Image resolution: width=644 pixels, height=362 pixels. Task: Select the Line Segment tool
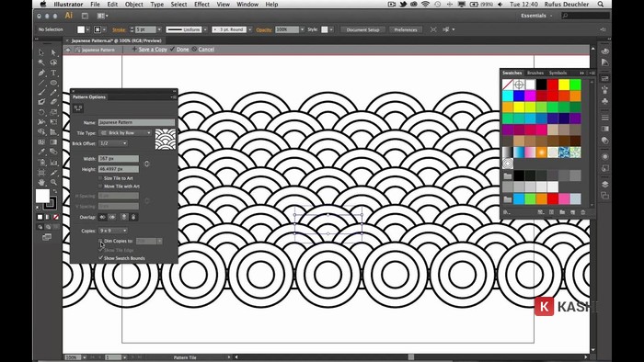41,83
